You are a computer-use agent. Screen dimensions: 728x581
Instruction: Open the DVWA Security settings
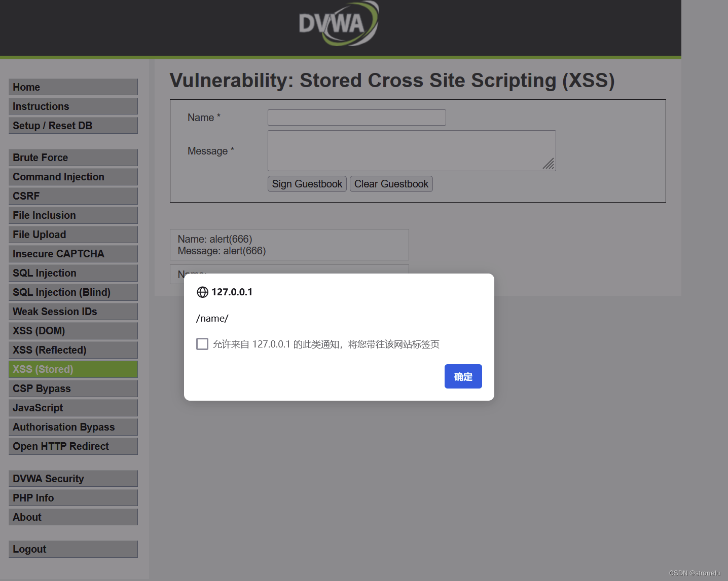point(73,479)
